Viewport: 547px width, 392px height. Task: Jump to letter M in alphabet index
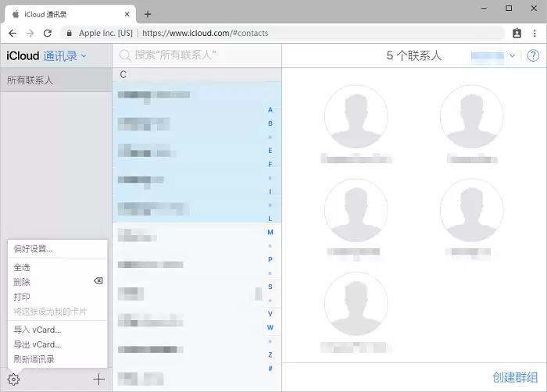270,232
